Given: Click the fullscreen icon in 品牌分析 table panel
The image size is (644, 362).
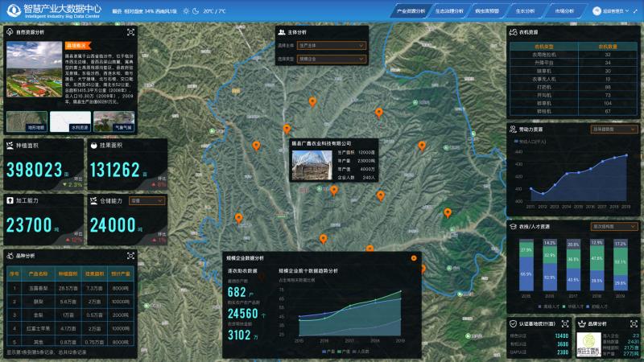Looking at the screenshot, I should 130,256.
